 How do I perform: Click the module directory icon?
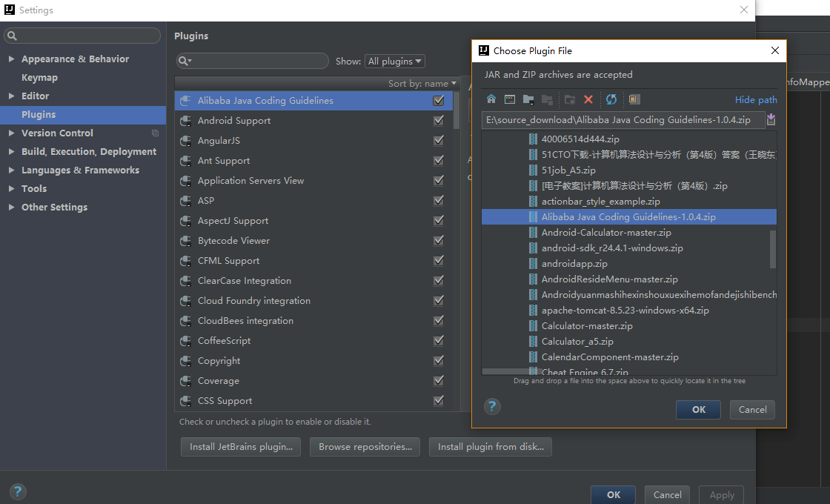(547, 99)
